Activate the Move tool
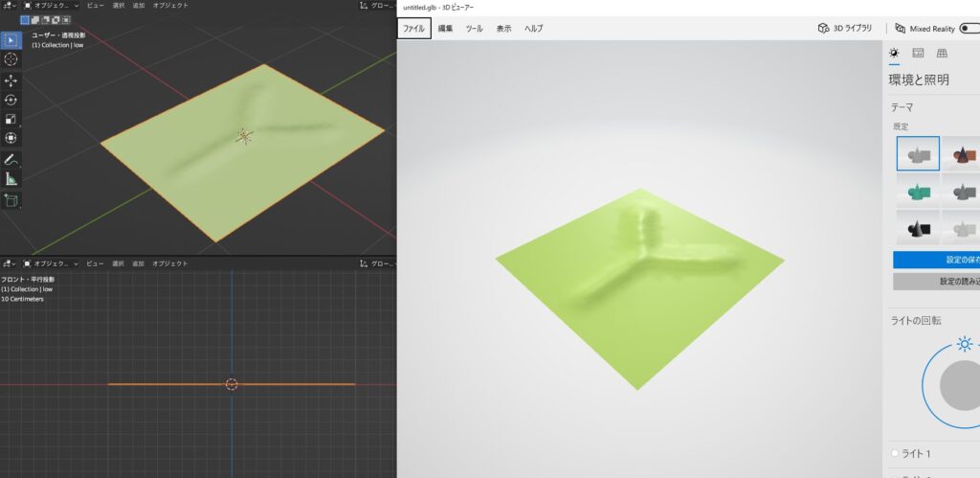980x478 pixels. (11, 81)
